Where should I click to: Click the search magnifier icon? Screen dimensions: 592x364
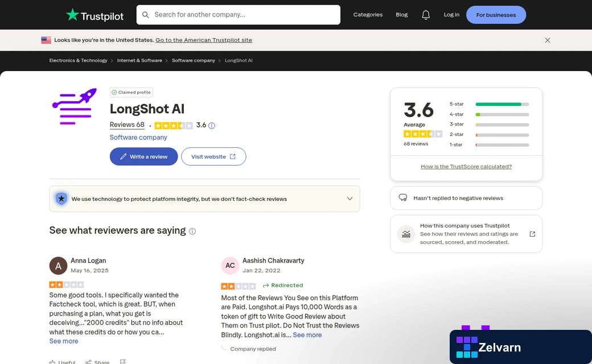pos(145,15)
